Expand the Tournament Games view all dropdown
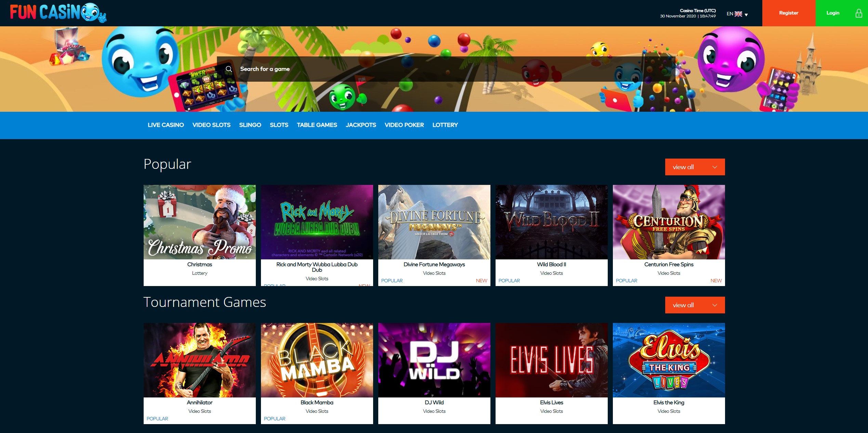This screenshot has height=433, width=868. point(695,305)
